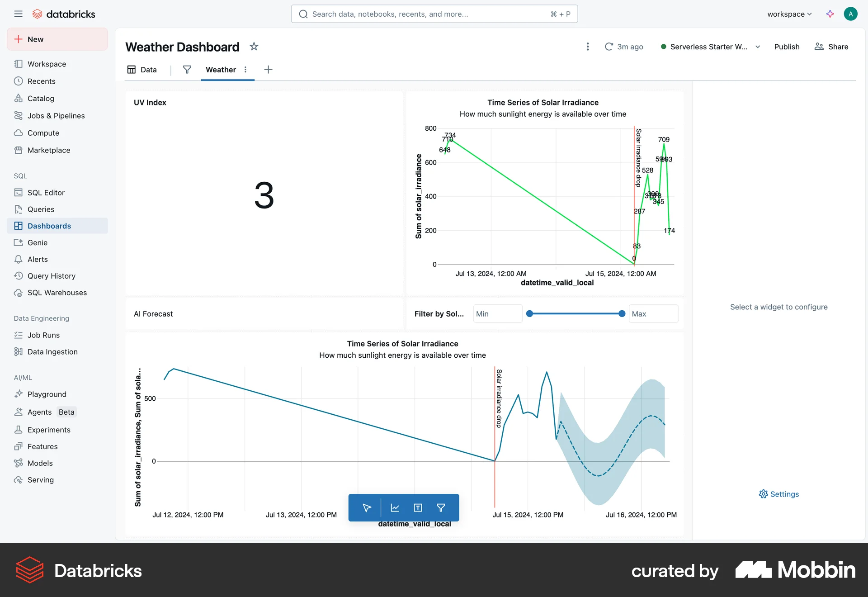The width and height of the screenshot is (868, 597).
Task: Select the pointer tool in the floating toolbar
Action: (x=366, y=507)
